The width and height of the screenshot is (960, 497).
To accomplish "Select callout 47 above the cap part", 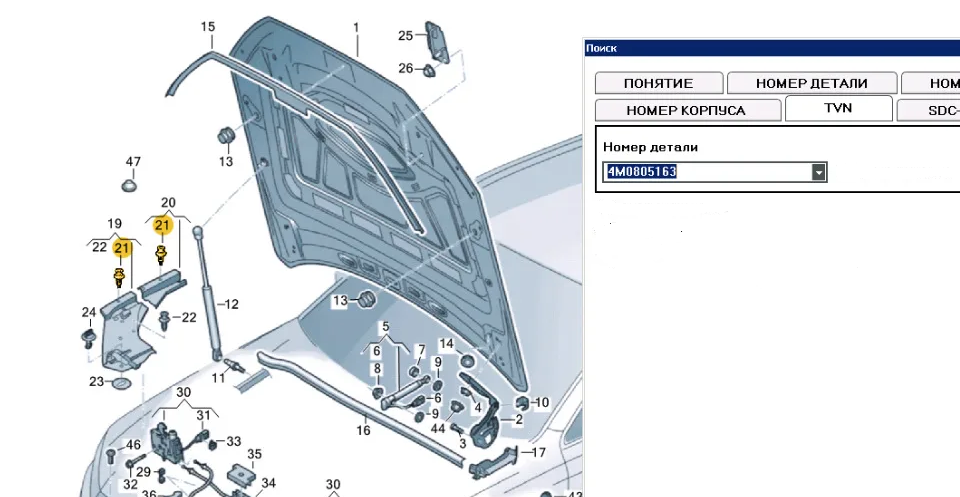I will [133, 161].
